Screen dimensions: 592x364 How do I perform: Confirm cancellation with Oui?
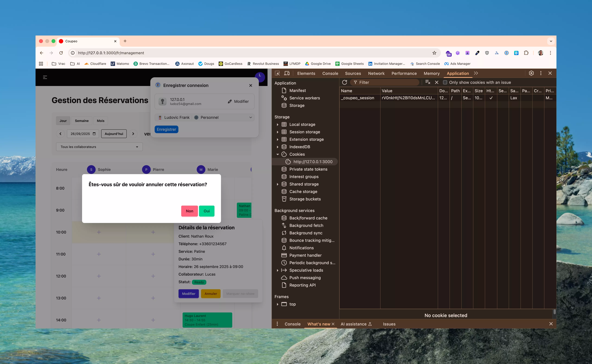point(207,211)
